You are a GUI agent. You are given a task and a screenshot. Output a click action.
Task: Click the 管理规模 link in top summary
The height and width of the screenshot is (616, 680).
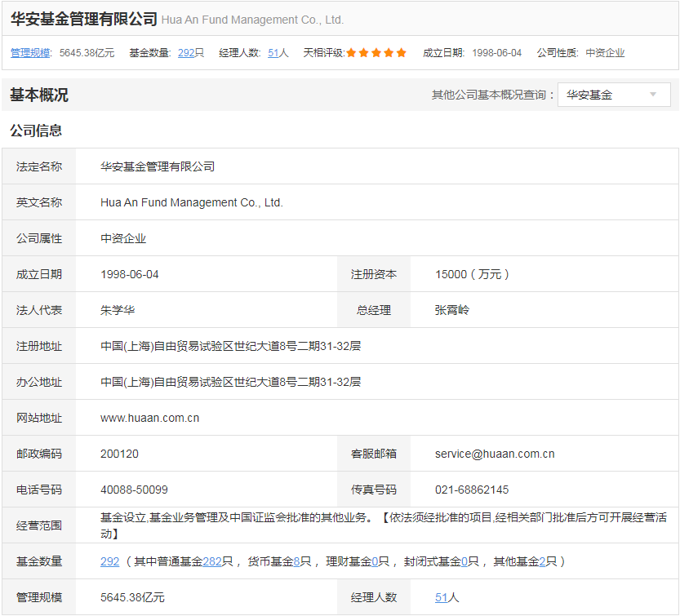[x=30, y=53]
